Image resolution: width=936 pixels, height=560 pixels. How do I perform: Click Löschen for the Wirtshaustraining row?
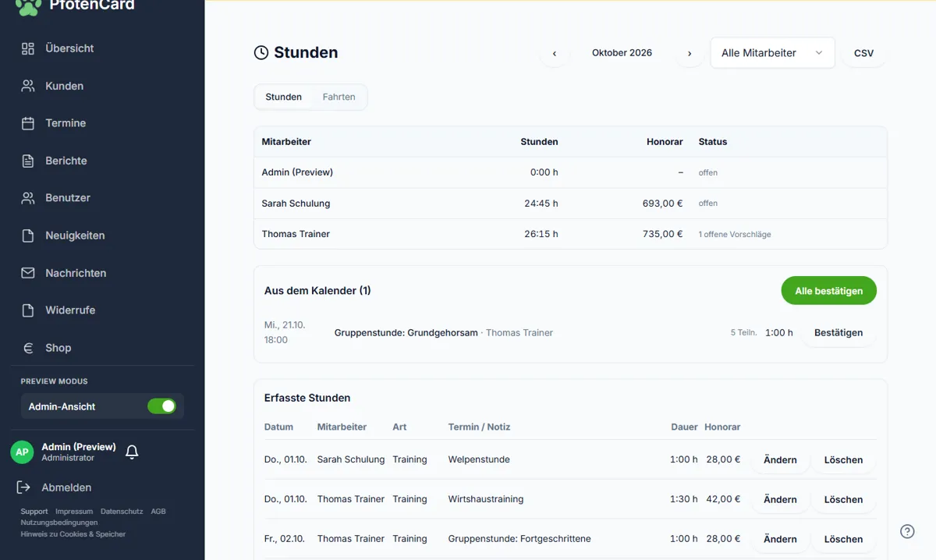[x=843, y=499]
